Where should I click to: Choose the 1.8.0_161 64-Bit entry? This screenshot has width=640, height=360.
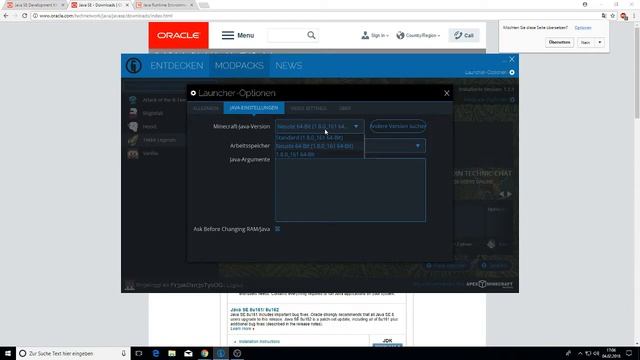click(x=295, y=154)
